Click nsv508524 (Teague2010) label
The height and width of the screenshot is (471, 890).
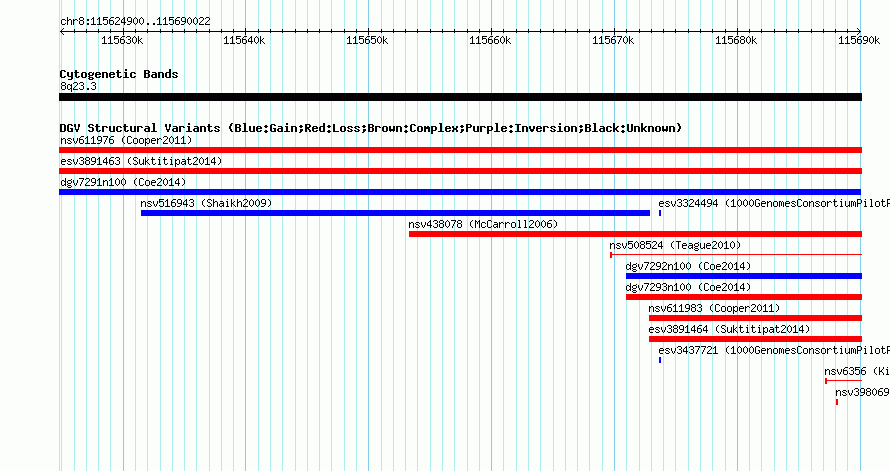click(x=675, y=245)
